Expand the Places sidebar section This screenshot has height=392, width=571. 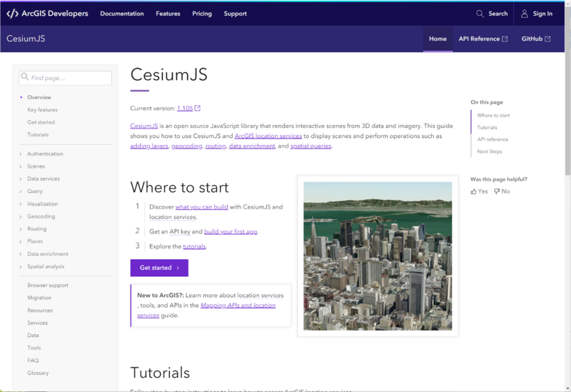point(21,241)
